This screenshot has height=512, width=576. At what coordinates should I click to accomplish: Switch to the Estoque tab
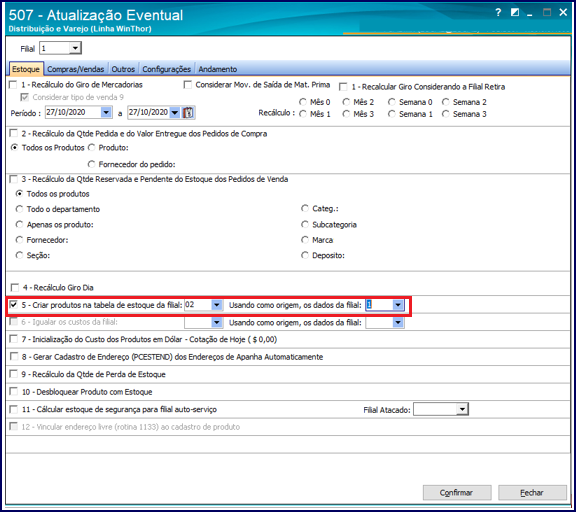point(26,69)
